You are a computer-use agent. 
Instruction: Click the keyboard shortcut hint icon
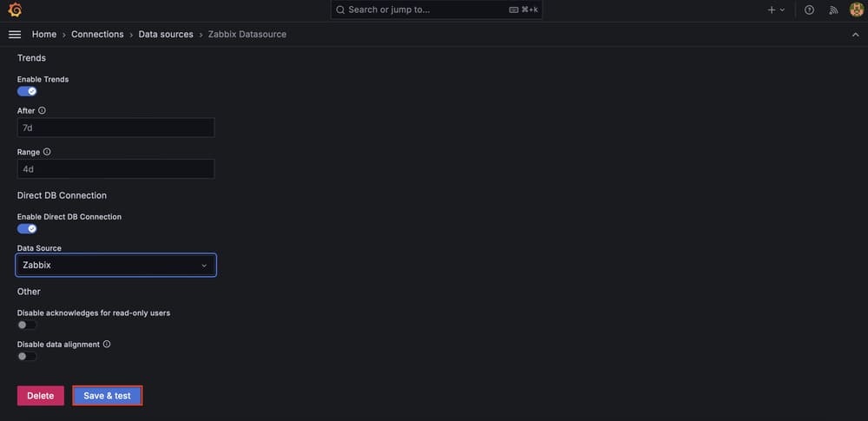coord(513,10)
